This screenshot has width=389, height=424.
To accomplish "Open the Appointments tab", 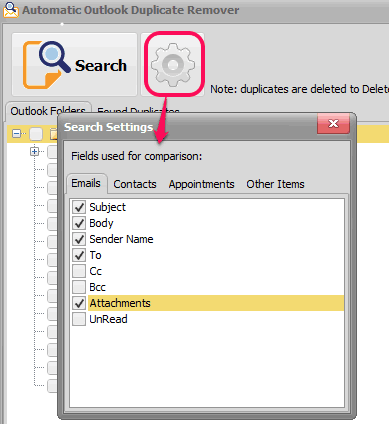I will 201,184.
